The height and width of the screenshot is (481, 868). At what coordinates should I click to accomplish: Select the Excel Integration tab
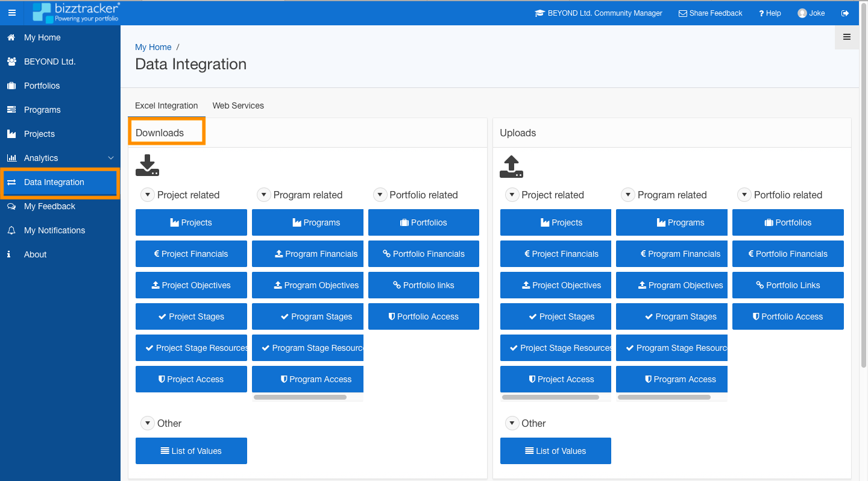click(x=166, y=105)
